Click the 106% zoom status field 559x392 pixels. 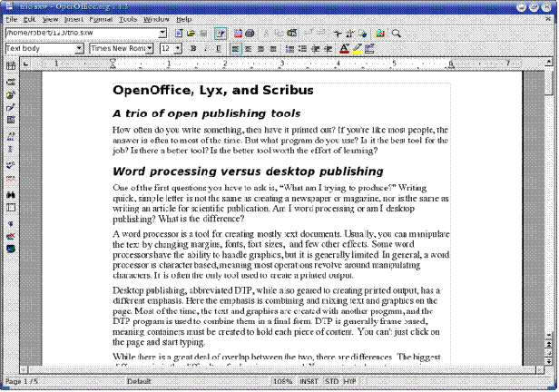[283, 381]
